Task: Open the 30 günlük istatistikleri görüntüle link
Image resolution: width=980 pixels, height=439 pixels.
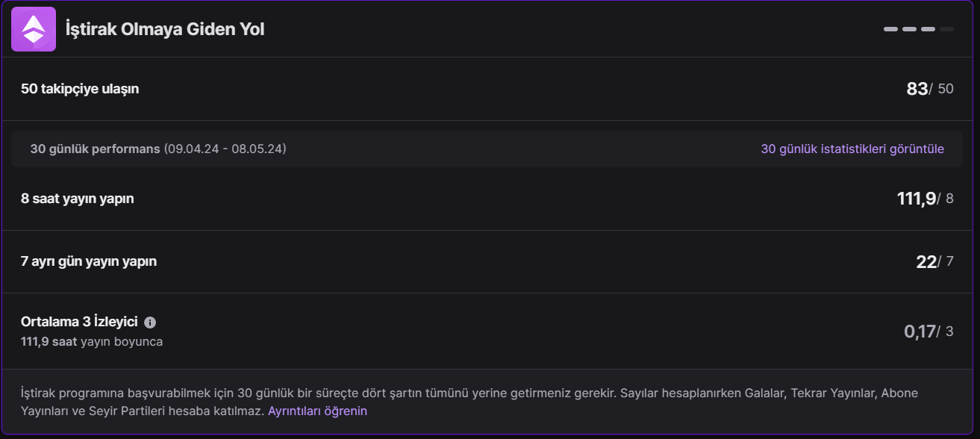Action: tap(852, 149)
